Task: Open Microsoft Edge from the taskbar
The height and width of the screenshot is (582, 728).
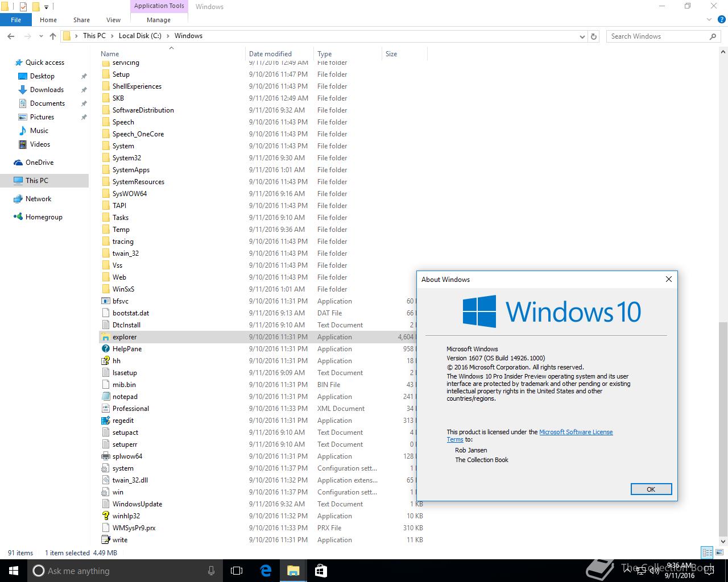Action: point(266,571)
